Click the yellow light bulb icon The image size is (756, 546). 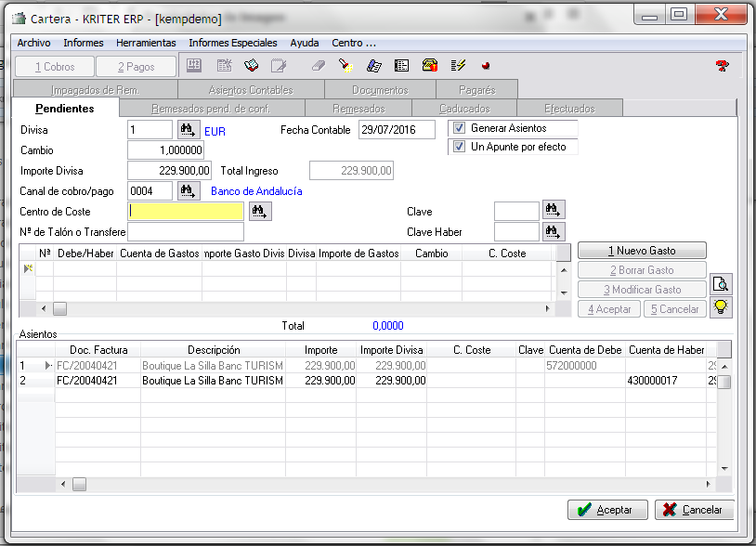(x=721, y=307)
